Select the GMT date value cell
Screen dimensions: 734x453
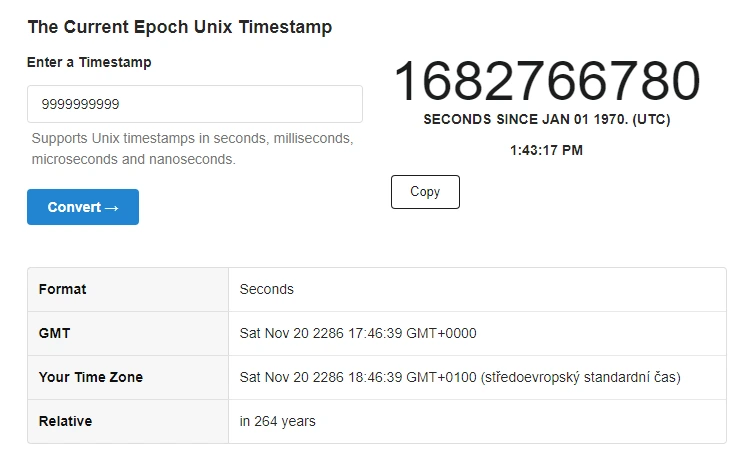point(477,333)
